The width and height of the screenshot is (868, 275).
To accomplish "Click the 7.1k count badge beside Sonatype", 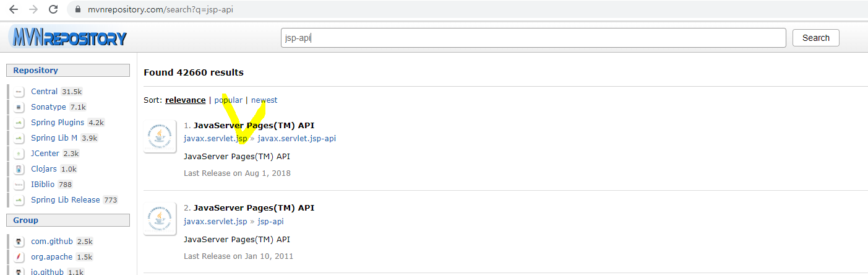I will click(78, 107).
